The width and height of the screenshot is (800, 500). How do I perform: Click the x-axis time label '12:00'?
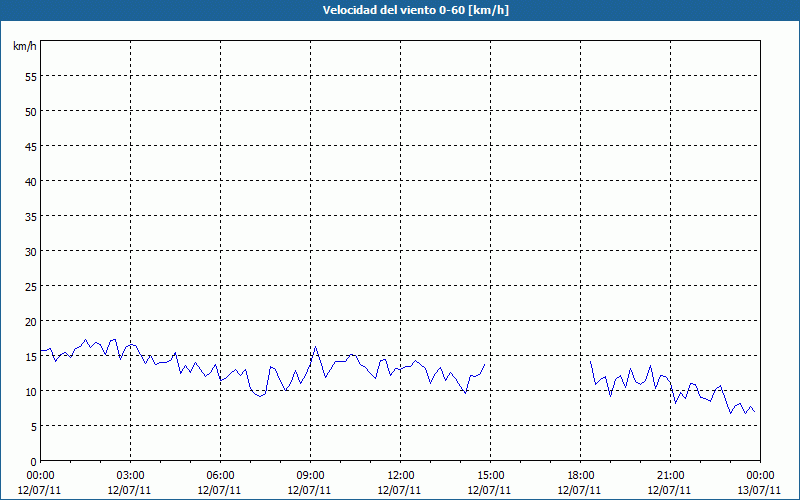(401, 476)
